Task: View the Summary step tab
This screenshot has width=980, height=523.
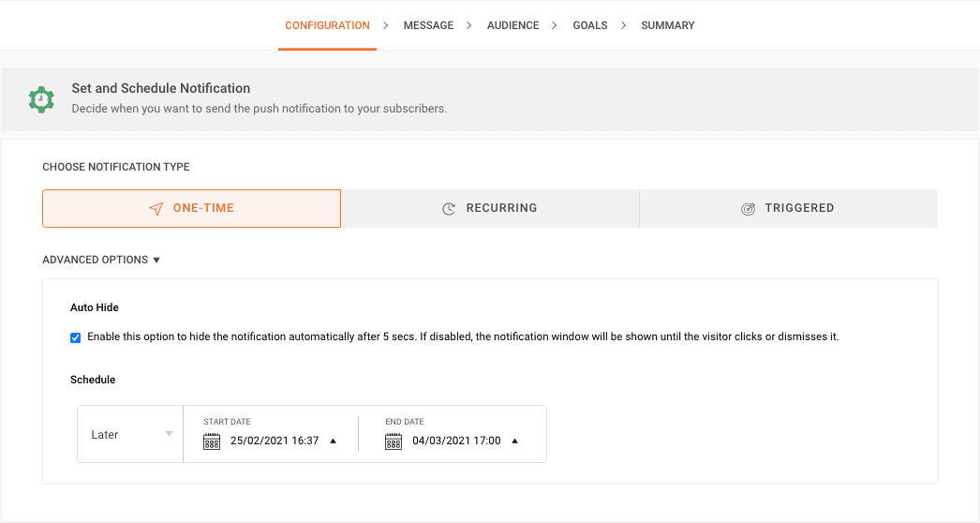Action: [668, 25]
